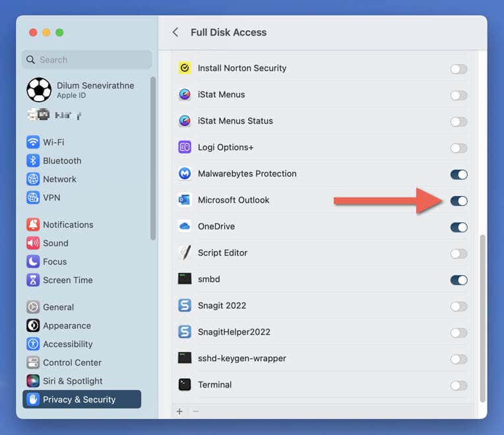Image resolution: width=504 pixels, height=435 pixels.
Task: Select the sshd-keygen-wrapper label
Action: pos(241,358)
